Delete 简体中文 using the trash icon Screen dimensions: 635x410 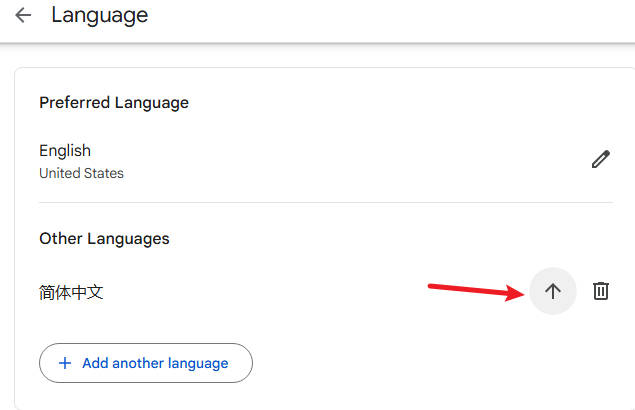601,291
